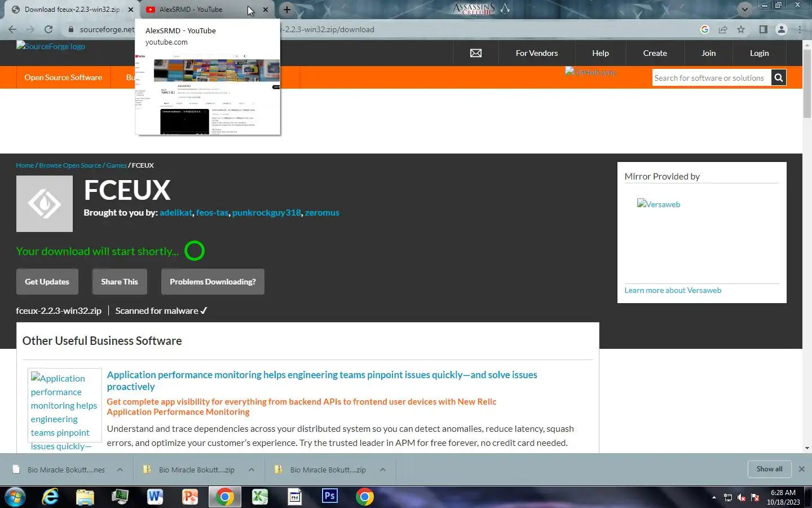The height and width of the screenshot is (508, 812).
Task: Open the Chrome side panel
Action: click(763, 29)
